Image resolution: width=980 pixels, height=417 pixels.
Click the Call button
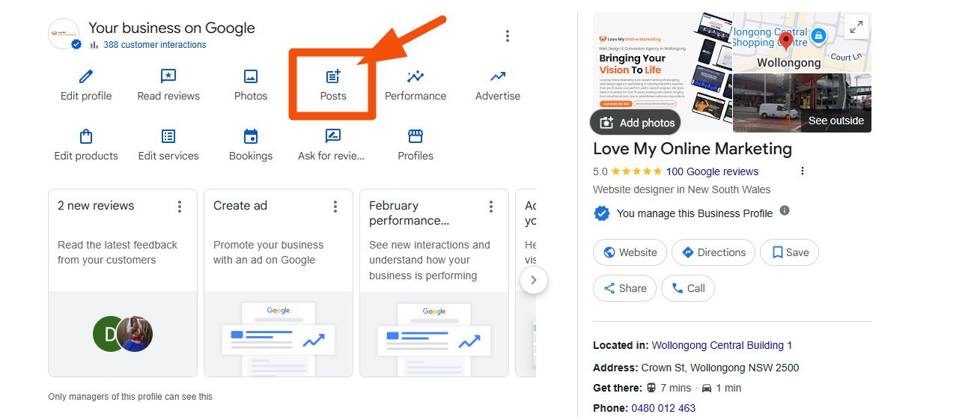(x=688, y=288)
